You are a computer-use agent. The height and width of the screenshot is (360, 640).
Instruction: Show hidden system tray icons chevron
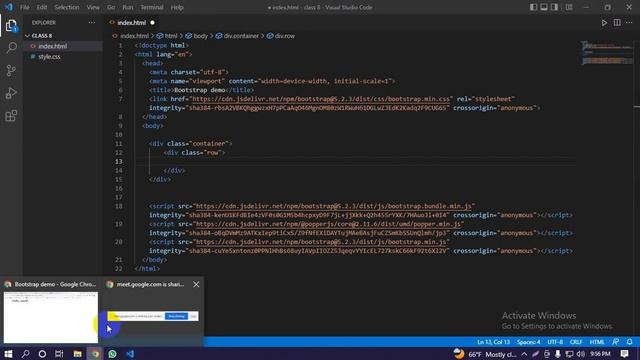click(x=524, y=354)
